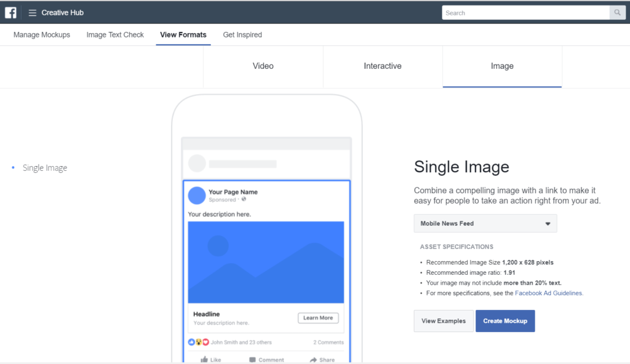Select the View Formats tab
Viewport: 630px width, 364px height.
click(x=183, y=34)
